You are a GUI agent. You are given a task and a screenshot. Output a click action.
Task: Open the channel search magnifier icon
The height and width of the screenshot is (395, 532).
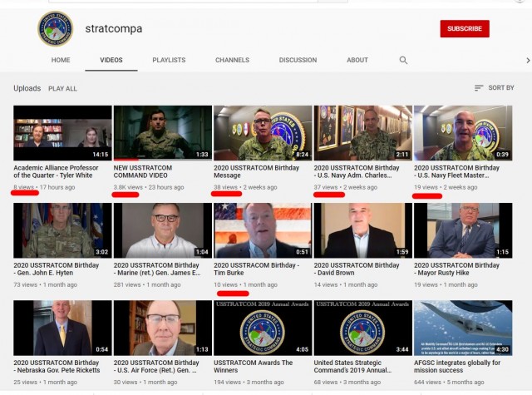[403, 60]
